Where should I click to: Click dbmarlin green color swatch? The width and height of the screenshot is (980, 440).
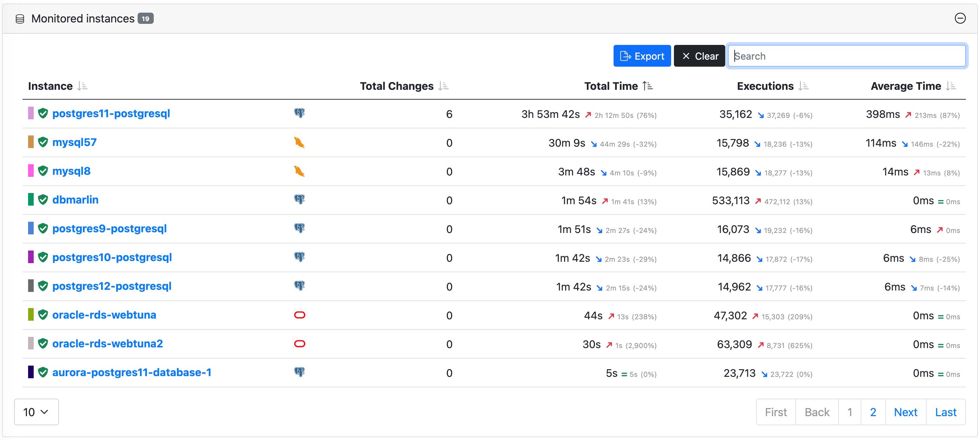31,199
